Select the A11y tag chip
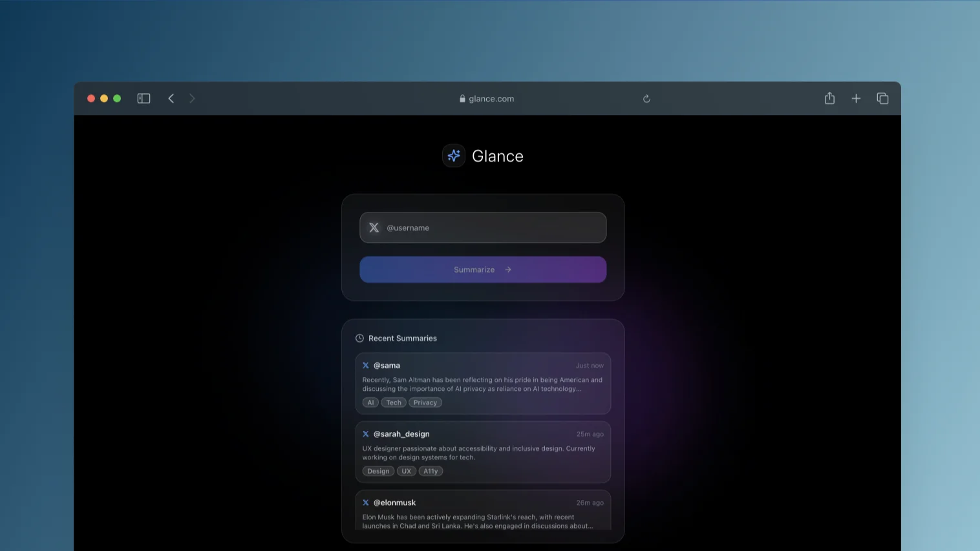980x551 pixels. point(431,471)
